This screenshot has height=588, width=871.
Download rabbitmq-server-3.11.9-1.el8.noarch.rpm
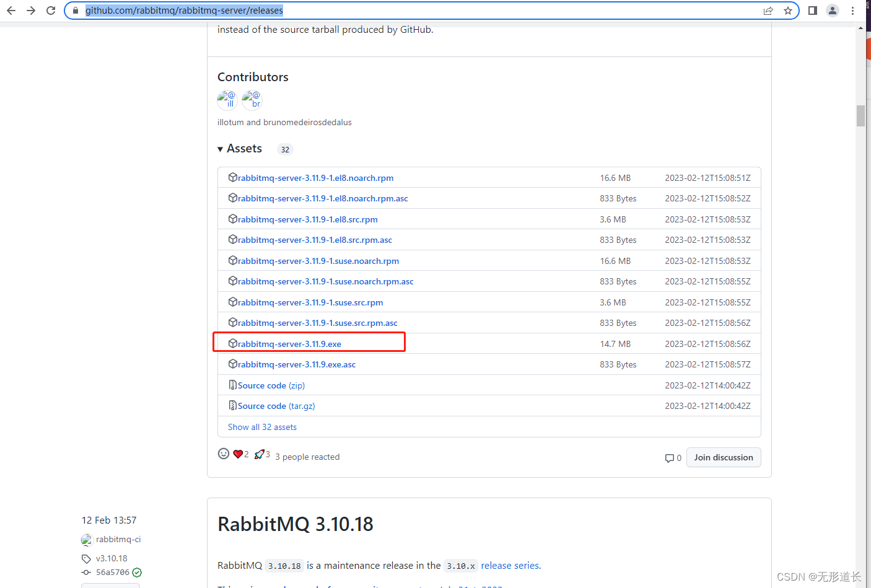pyautogui.click(x=315, y=178)
